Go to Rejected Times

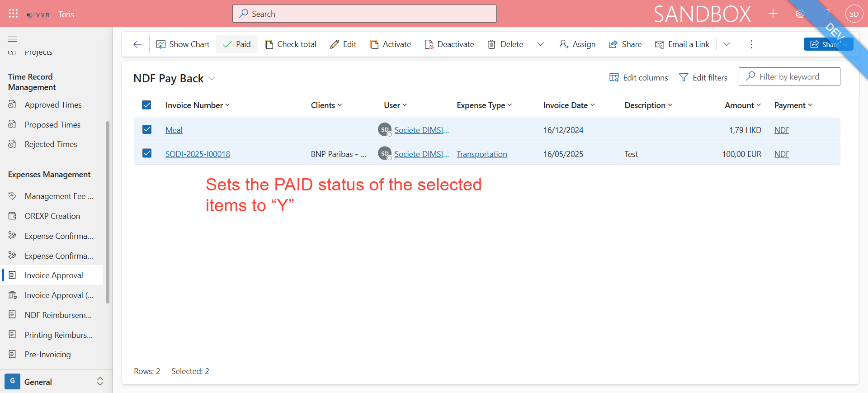[x=52, y=144]
